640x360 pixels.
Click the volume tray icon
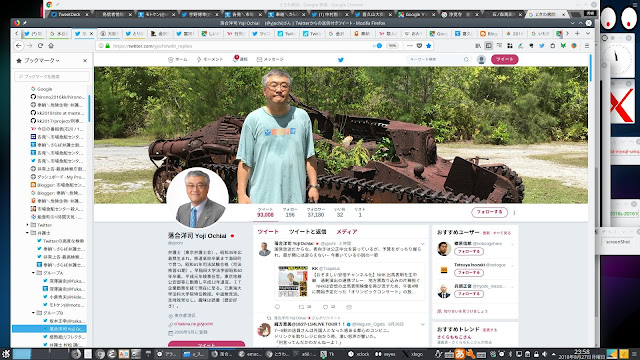point(544,354)
